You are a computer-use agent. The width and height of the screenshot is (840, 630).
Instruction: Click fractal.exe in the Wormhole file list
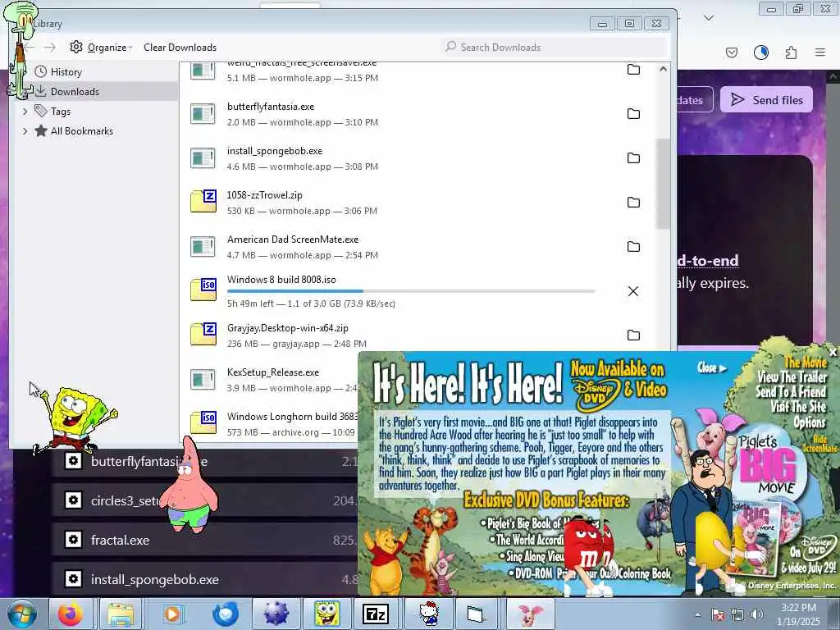pos(120,540)
